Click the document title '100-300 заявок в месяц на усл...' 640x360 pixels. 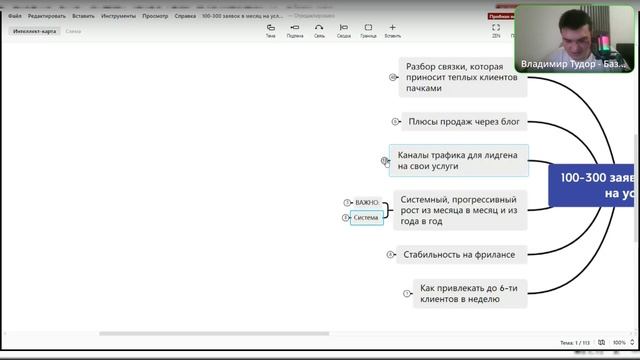[x=242, y=16]
